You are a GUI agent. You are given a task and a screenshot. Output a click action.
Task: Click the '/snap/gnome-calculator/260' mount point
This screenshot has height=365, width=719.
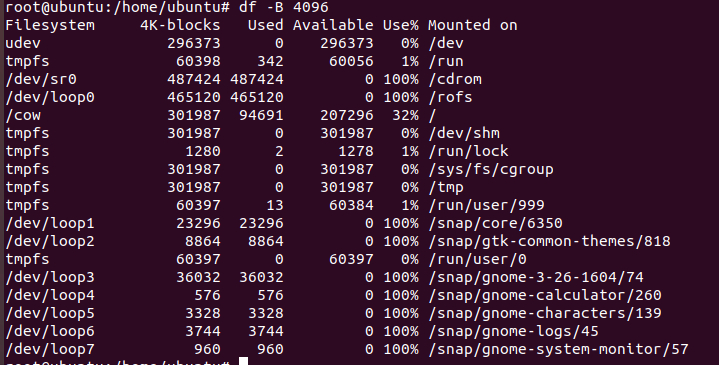point(545,295)
